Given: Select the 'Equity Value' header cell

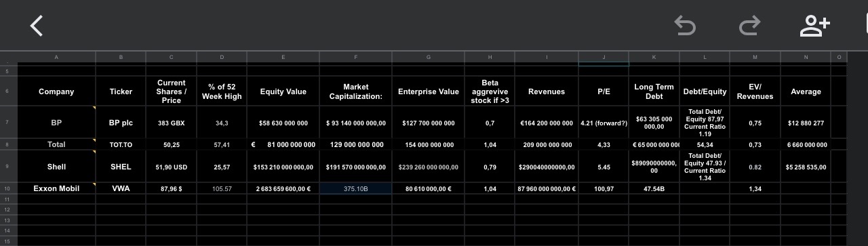Looking at the screenshot, I should click(x=283, y=91).
